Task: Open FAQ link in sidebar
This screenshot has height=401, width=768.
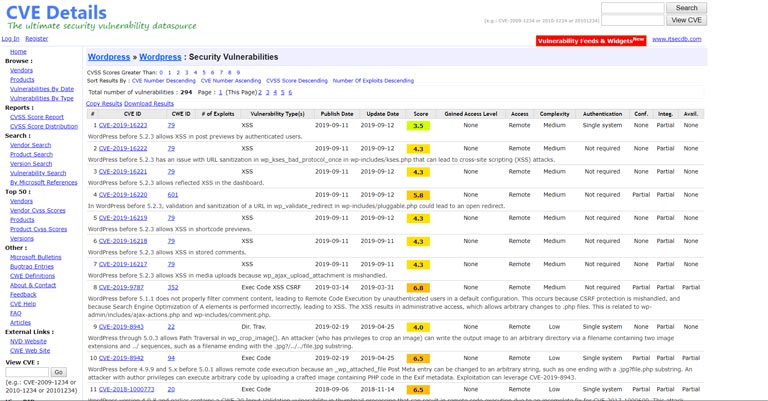Action: 16,313
